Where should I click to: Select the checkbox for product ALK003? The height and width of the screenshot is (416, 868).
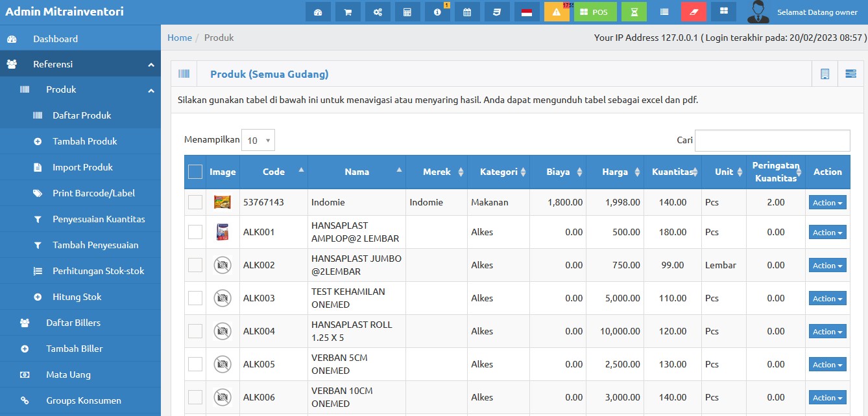tap(195, 298)
